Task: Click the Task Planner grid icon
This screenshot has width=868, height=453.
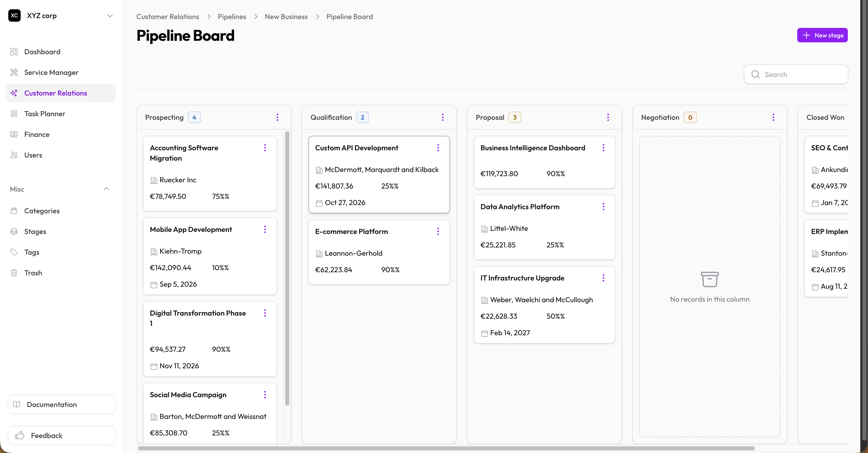Action: point(14,114)
